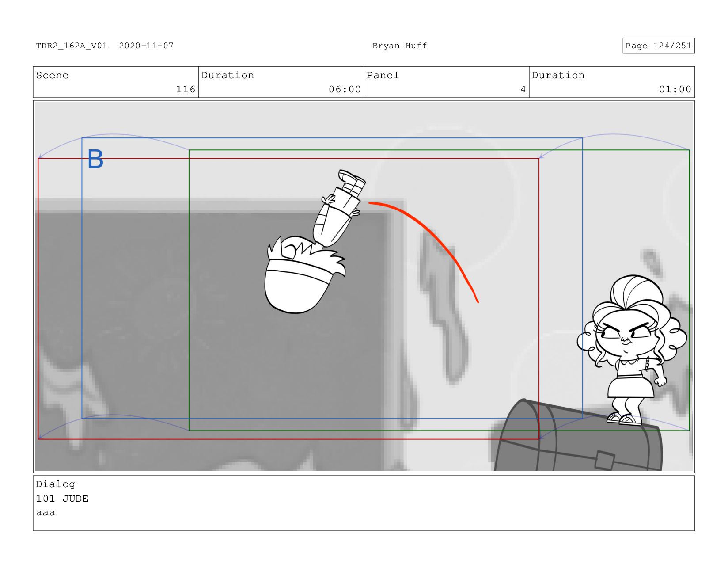Select the panel number 4
Image resolution: width=728 pixels, height=564 pixels.
click(523, 89)
